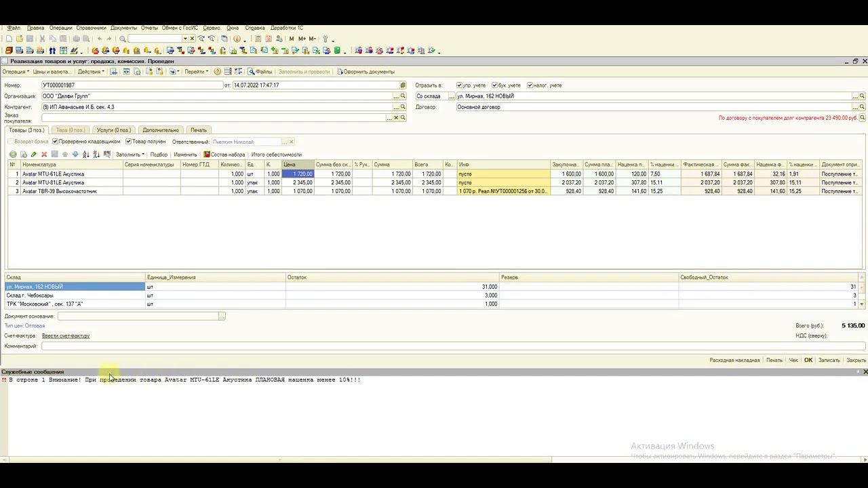Open the calendar icon next to the document date

point(403,85)
